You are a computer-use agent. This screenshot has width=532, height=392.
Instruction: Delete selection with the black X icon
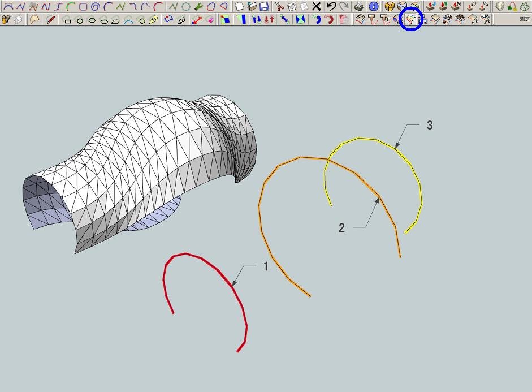click(316, 6)
